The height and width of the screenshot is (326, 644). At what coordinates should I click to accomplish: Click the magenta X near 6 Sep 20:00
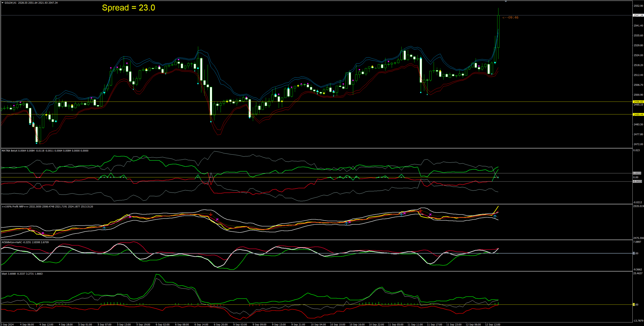point(217,219)
